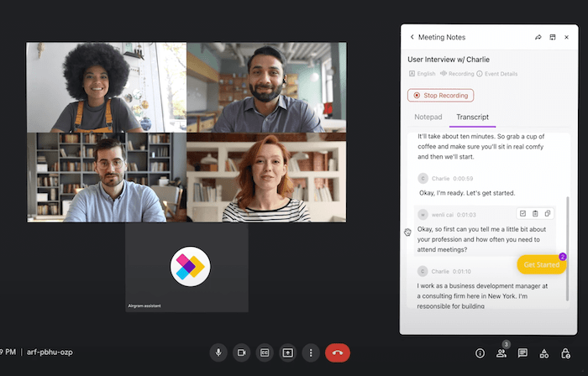Click the Recording status label
The image size is (588, 376).
click(457, 74)
